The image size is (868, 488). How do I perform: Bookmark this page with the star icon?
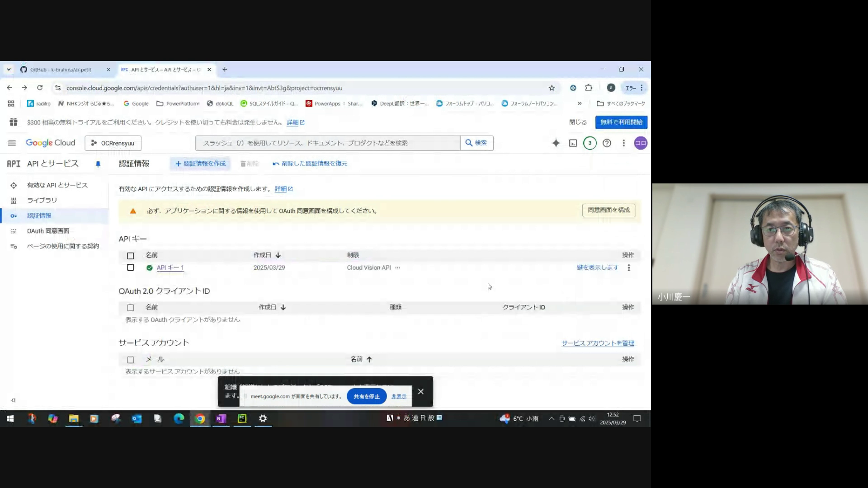tap(552, 88)
